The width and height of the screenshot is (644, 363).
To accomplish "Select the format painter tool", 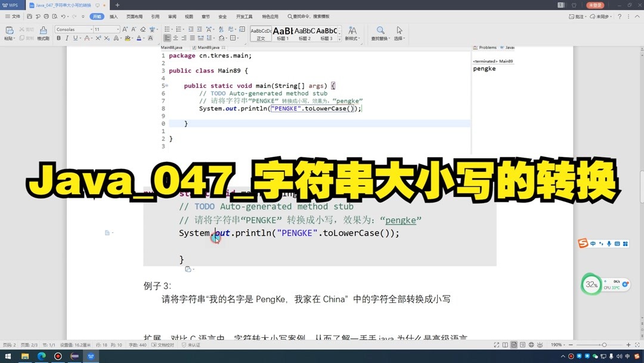I will tap(42, 34).
